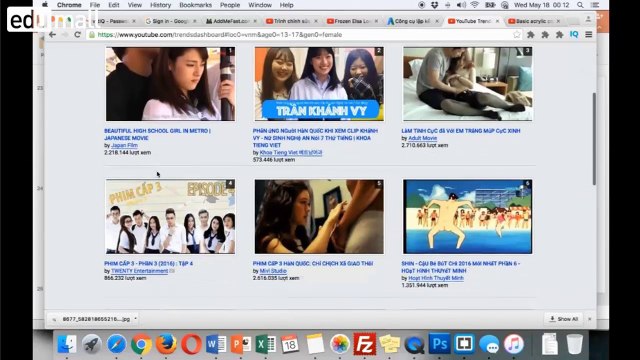Open Safari from the dock
Viewport: 640px width, 360px height.
point(116,344)
